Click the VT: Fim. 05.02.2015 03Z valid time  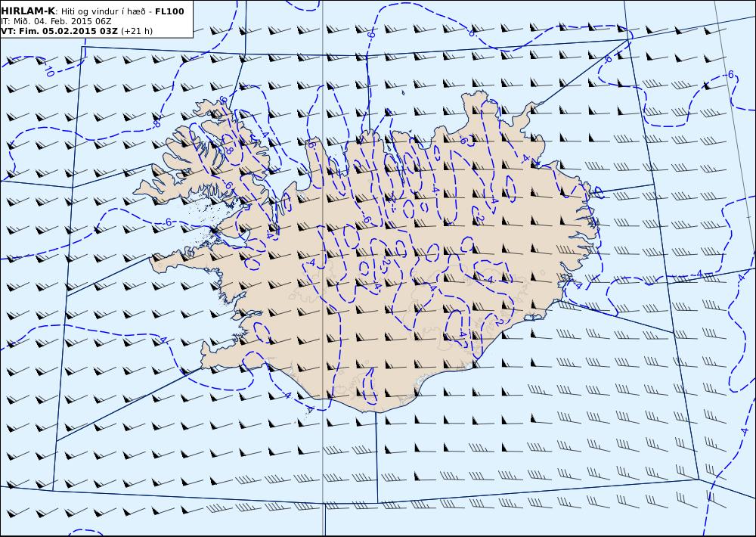pos(59,31)
